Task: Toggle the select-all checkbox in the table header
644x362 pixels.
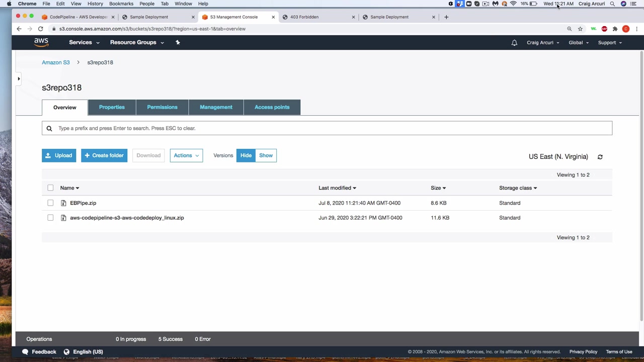Action: (x=50, y=188)
